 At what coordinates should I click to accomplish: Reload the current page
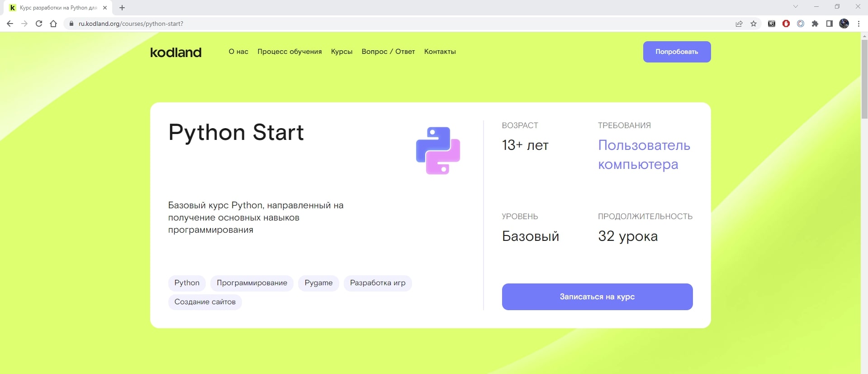coord(39,24)
